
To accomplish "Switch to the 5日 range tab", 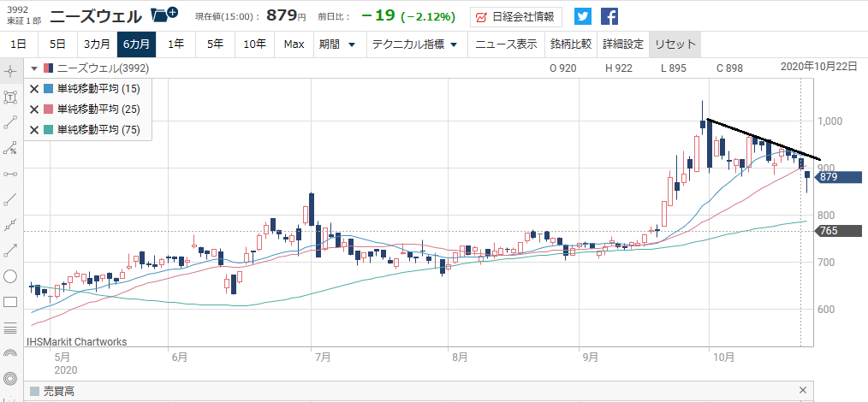I will [57, 44].
